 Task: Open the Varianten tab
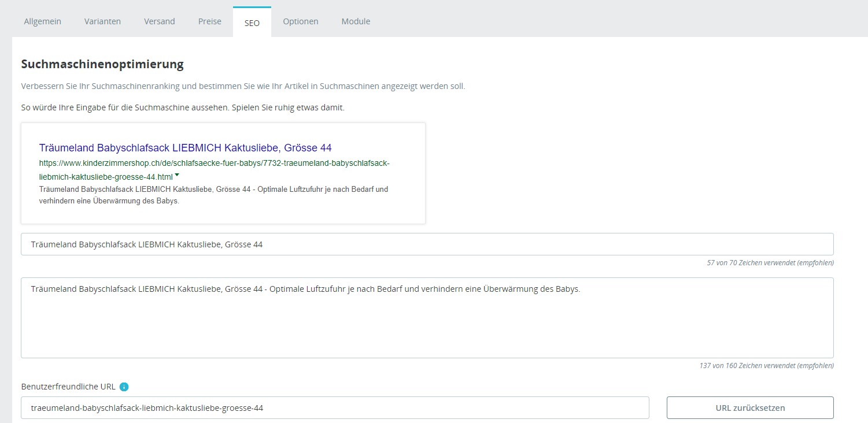click(x=102, y=21)
